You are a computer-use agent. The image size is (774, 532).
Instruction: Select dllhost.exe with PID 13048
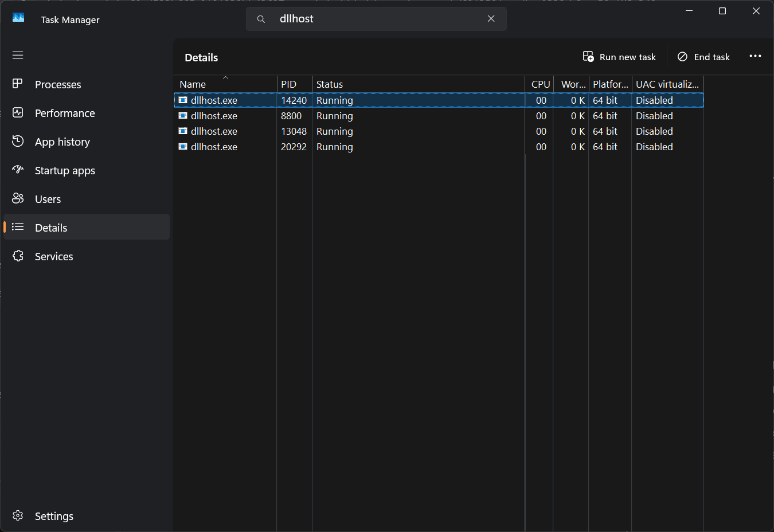pyautogui.click(x=214, y=131)
